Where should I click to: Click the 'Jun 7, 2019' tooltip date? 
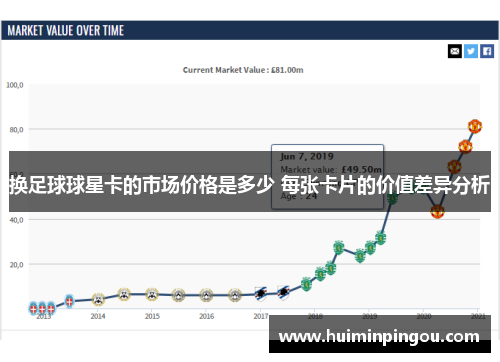[307, 156]
